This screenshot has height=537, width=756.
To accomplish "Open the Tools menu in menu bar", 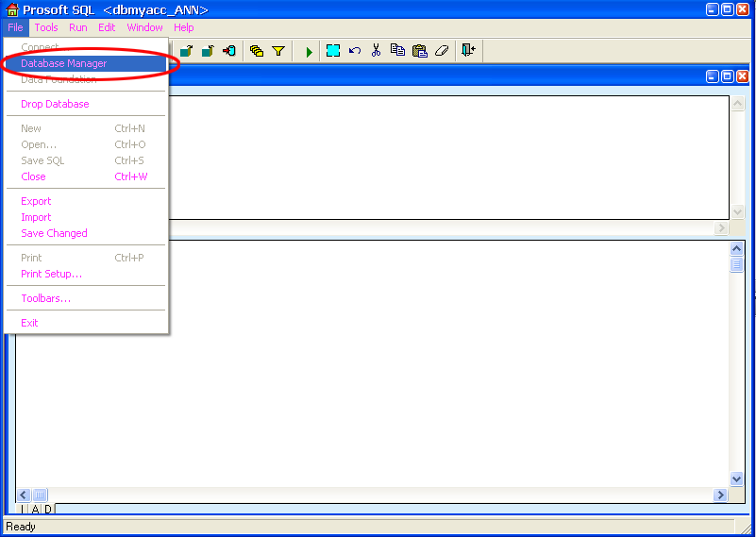I will click(46, 27).
